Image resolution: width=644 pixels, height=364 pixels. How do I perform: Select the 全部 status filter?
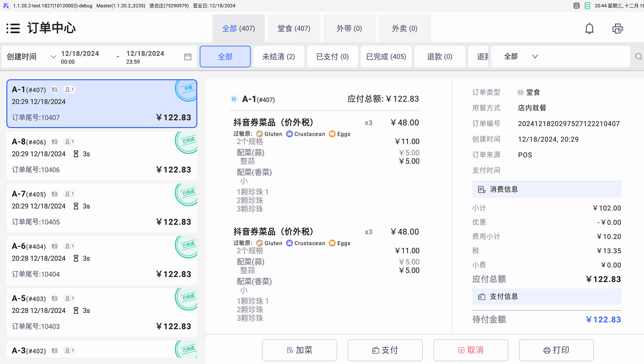[x=225, y=57]
